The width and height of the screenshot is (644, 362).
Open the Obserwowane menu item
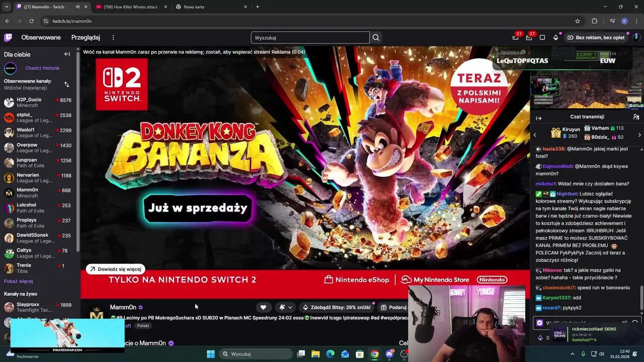41,37
